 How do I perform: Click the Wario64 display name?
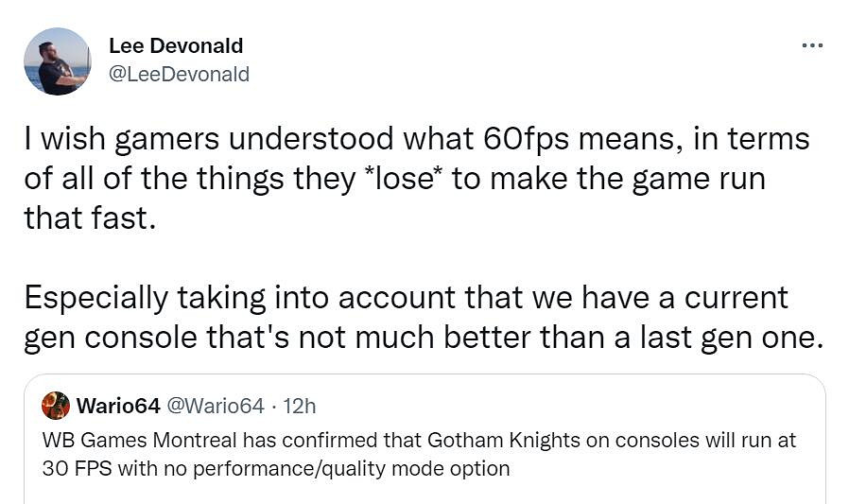pyautogui.click(x=118, y=407)
